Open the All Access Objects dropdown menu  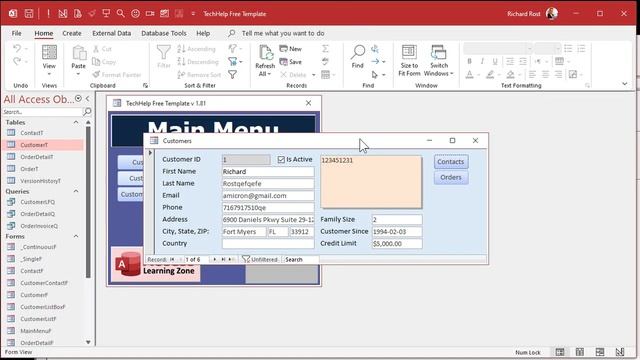(78, 99)
